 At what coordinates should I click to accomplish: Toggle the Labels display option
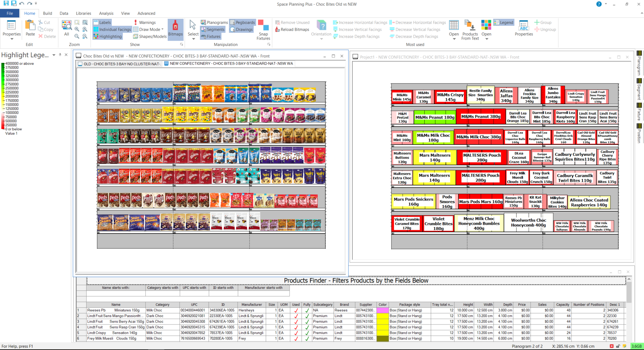click(102, 23)
